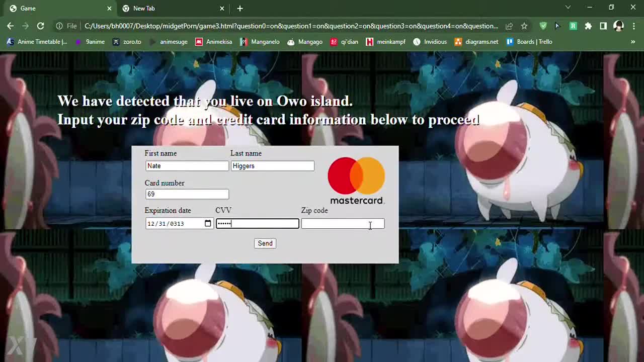Click the browser back arrow button
The image size is (644, 362).
pyautogui.click(x=10, y=26)
